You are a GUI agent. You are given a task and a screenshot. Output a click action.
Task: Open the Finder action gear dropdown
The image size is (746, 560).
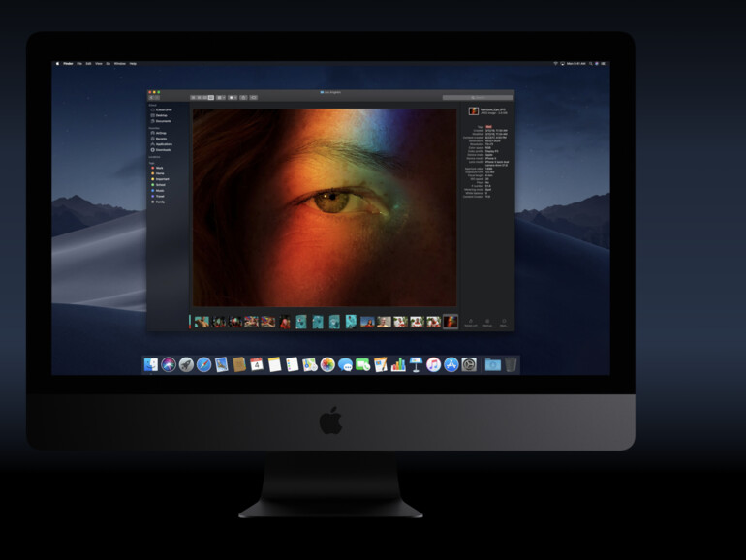(233, 98)
